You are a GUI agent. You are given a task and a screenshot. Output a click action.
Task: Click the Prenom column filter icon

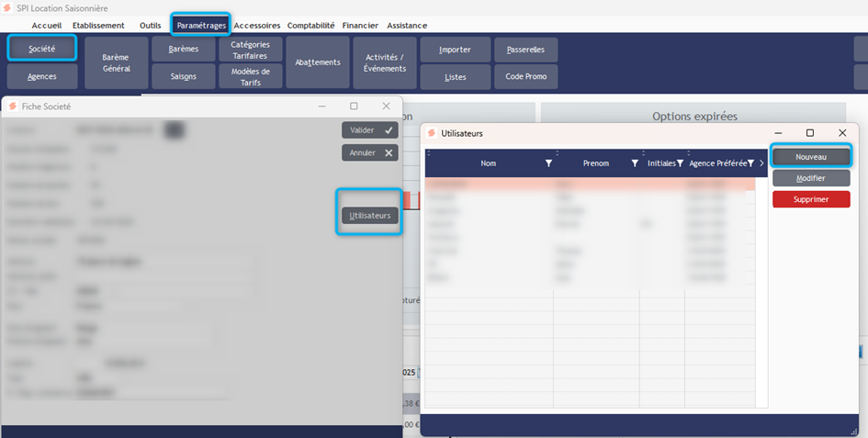(634, 163)
